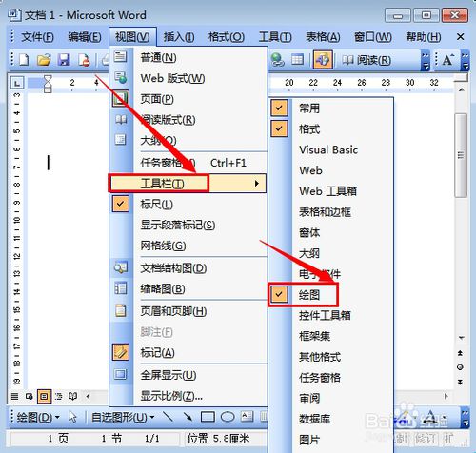
Task: Click the Select Objects pointer icon
Action: point(72,417)
